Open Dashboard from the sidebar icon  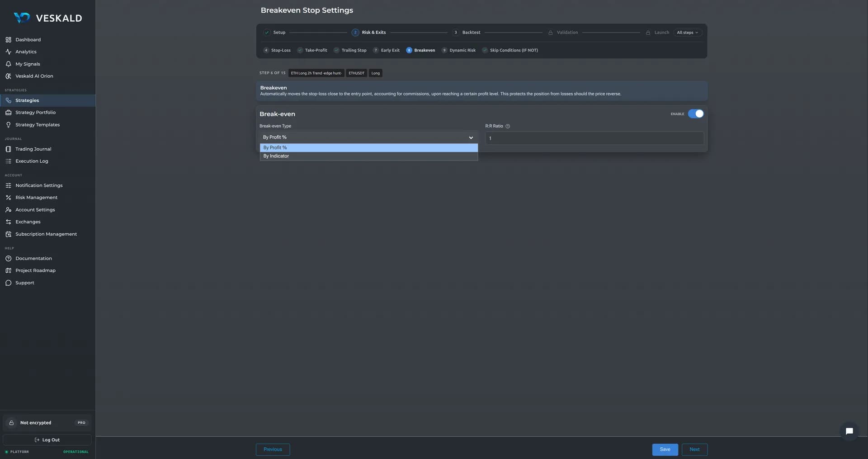[x=8, y=40]
